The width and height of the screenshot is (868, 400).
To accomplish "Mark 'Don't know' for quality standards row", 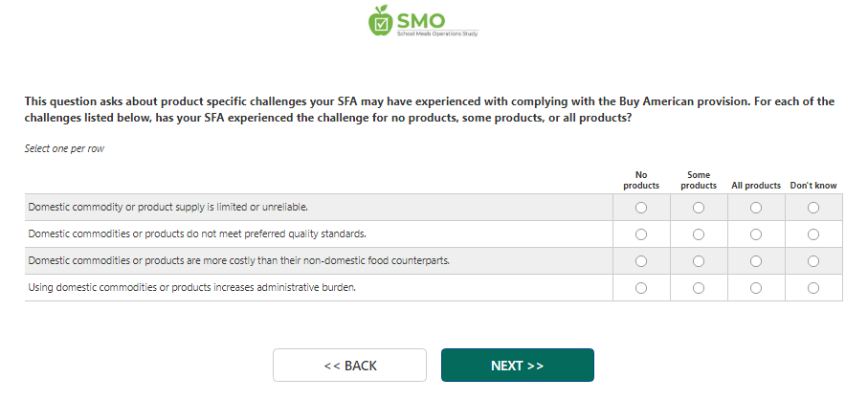I will [813, 233].
